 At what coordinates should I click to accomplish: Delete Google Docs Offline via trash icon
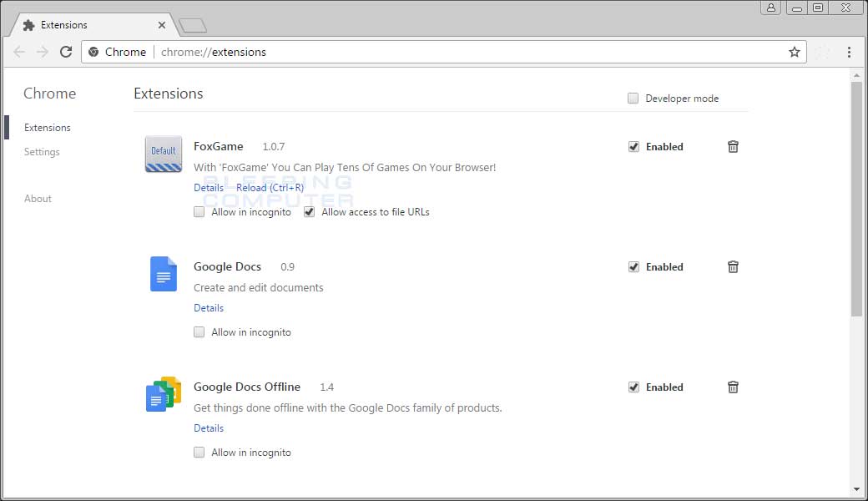(x=733, y=387)
